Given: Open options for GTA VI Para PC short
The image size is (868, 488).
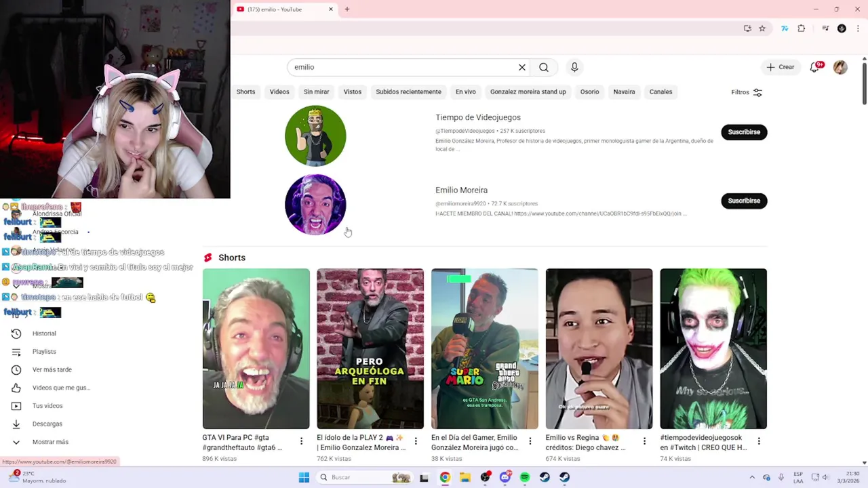Looking at the screenshot, I should click(301, 441).
